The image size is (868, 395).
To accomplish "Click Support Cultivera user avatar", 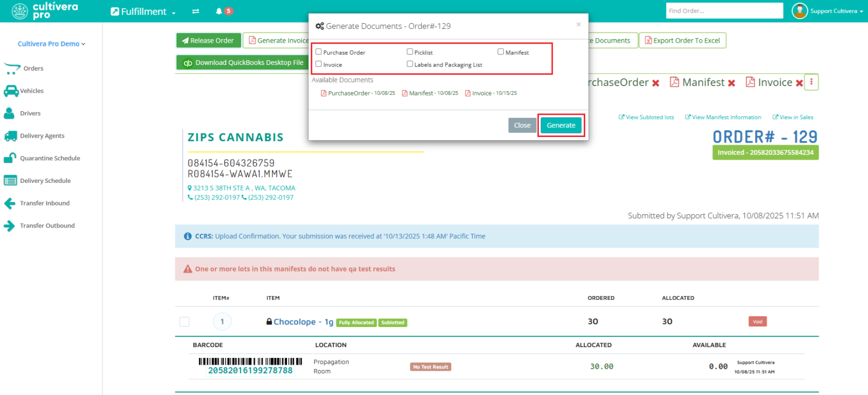I will click(x=799, y=11).
